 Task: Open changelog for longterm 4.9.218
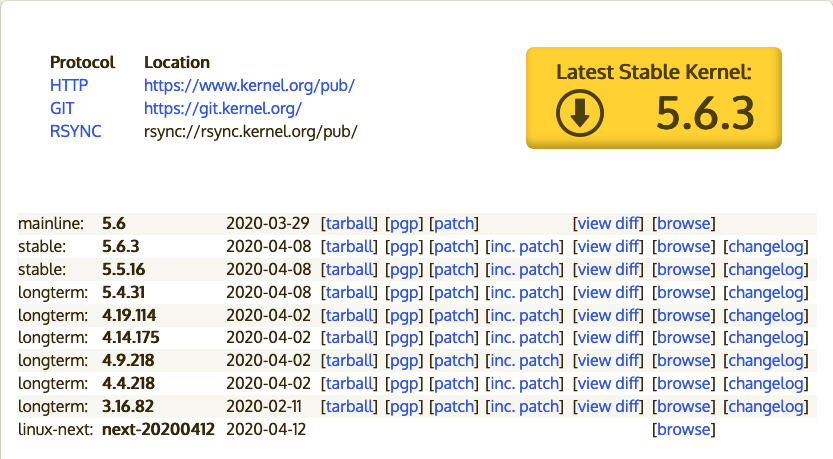766,360
